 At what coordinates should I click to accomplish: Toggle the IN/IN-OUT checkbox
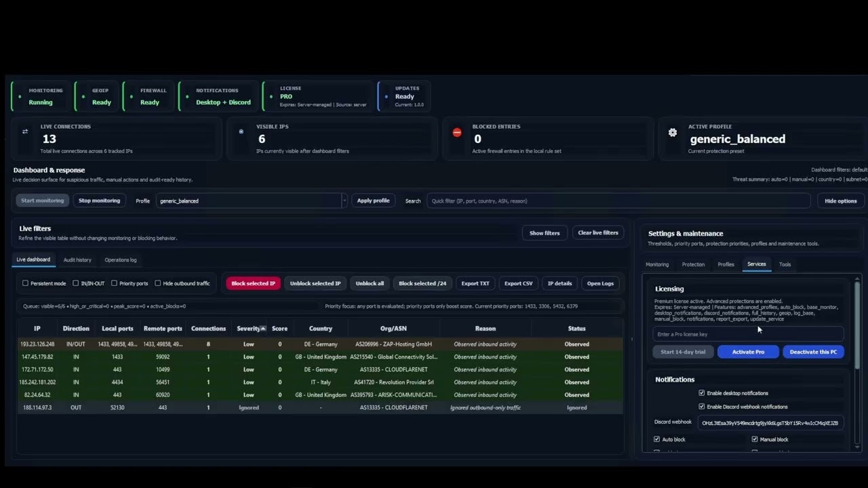click(x=76, y=283)
